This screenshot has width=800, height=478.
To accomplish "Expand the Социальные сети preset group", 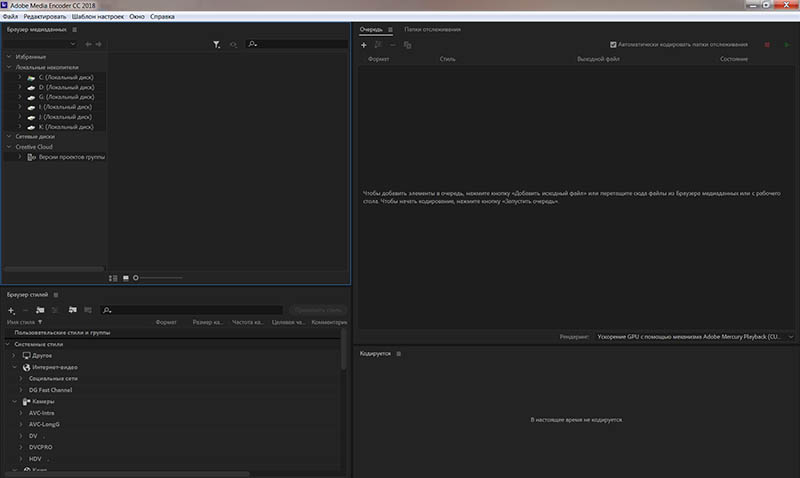I will point(20,379).
